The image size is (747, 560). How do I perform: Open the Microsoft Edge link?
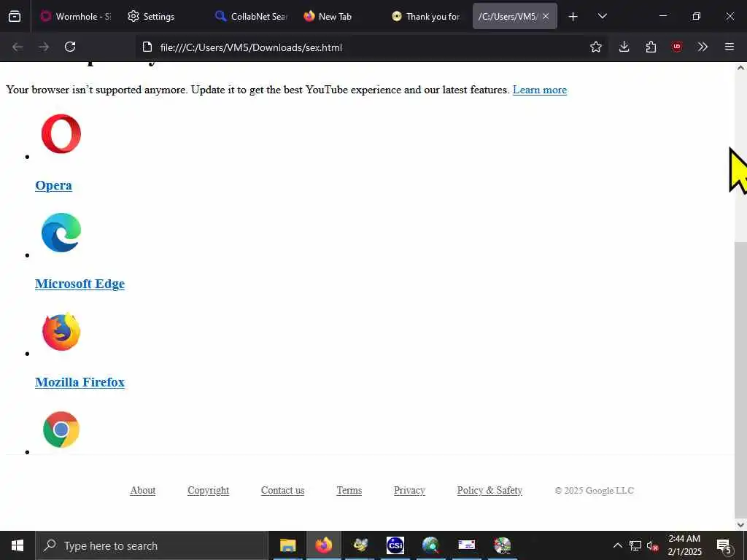pos(80,284)
